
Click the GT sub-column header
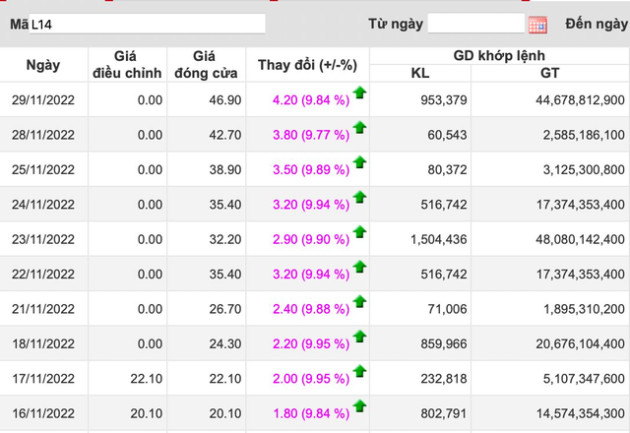click(549, 73)
